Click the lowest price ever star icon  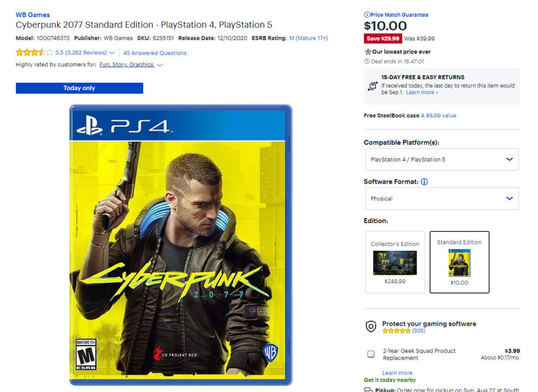pos(368,52)
